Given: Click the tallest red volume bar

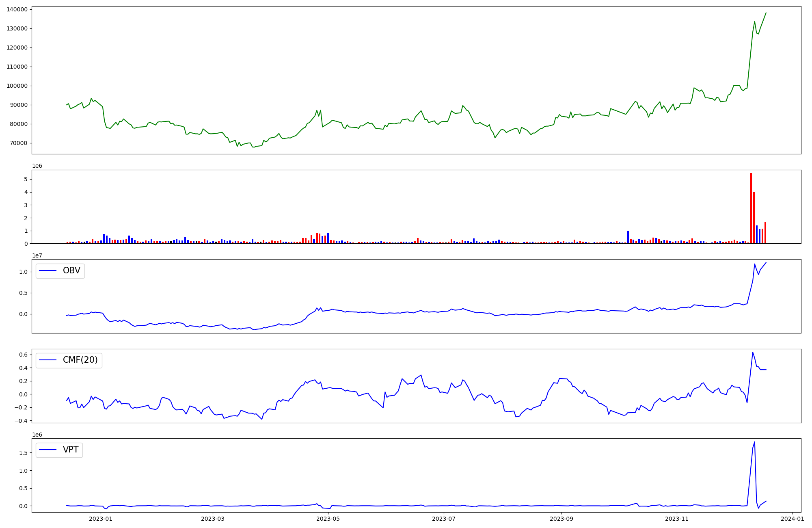Looking at the screenshot, I should click(x=751, y=208).
